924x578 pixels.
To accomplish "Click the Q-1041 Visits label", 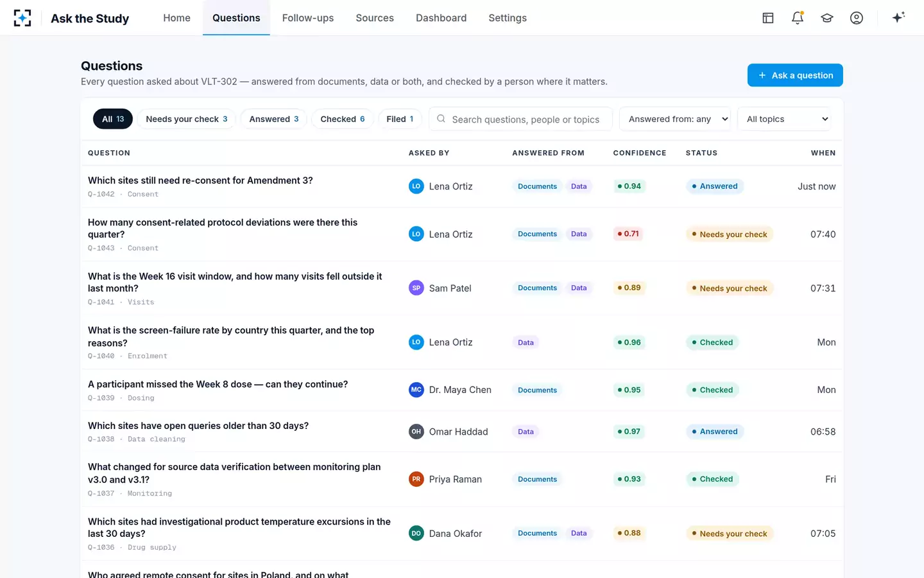I will (121, 302).
